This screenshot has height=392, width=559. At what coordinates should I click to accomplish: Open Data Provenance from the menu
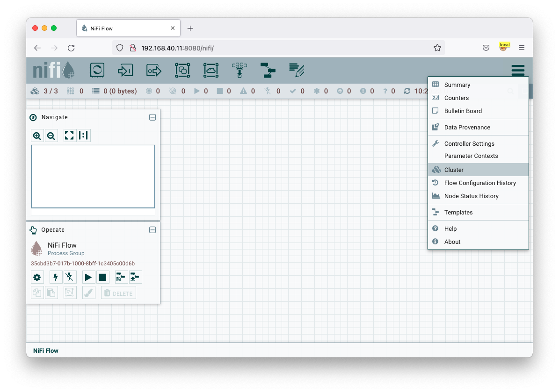[x=467, y=127]
